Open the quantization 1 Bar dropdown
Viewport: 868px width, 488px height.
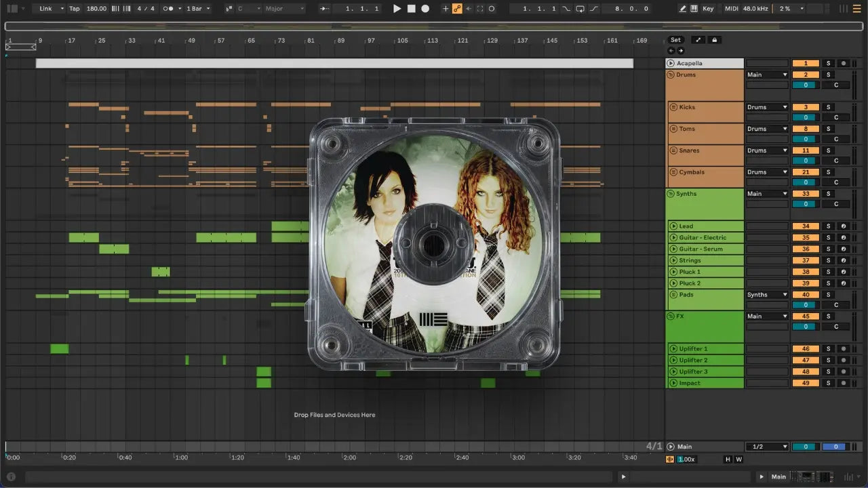point(198,9)
